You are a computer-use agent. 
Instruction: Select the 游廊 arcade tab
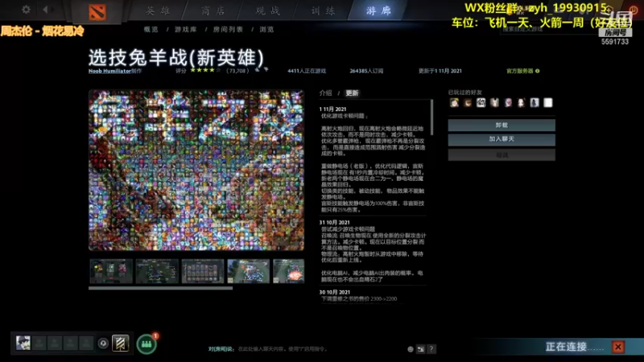(x=378, y=10)
